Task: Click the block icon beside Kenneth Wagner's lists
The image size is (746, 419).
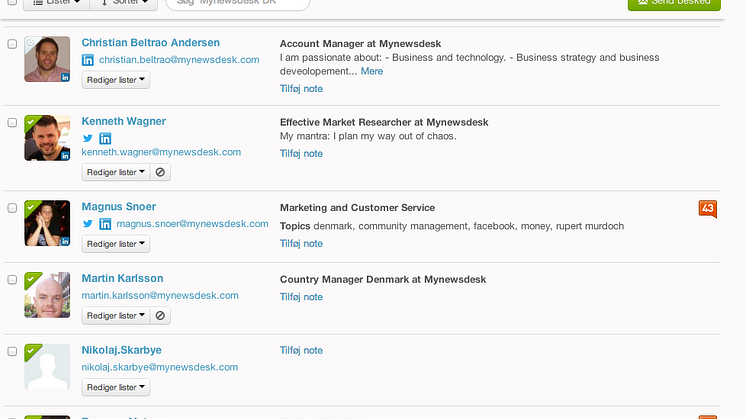Action: tap(160, 172)
